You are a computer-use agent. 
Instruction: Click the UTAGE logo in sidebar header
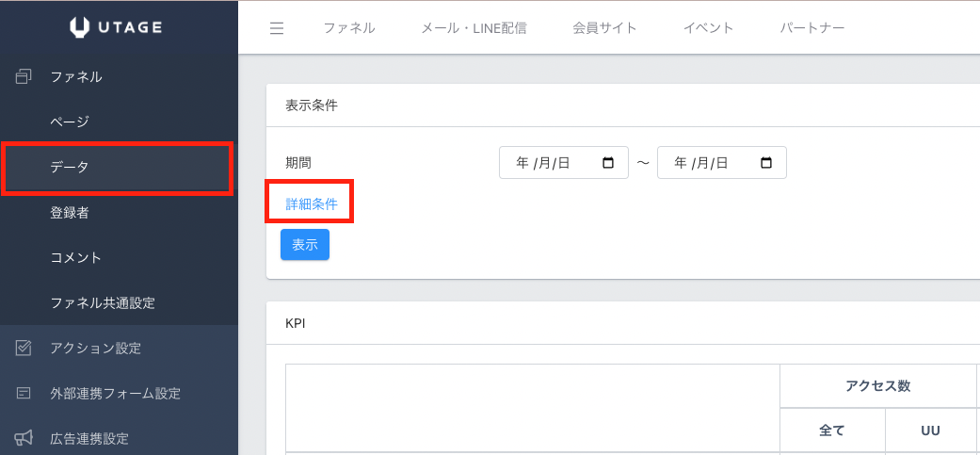tap(116, 28)
